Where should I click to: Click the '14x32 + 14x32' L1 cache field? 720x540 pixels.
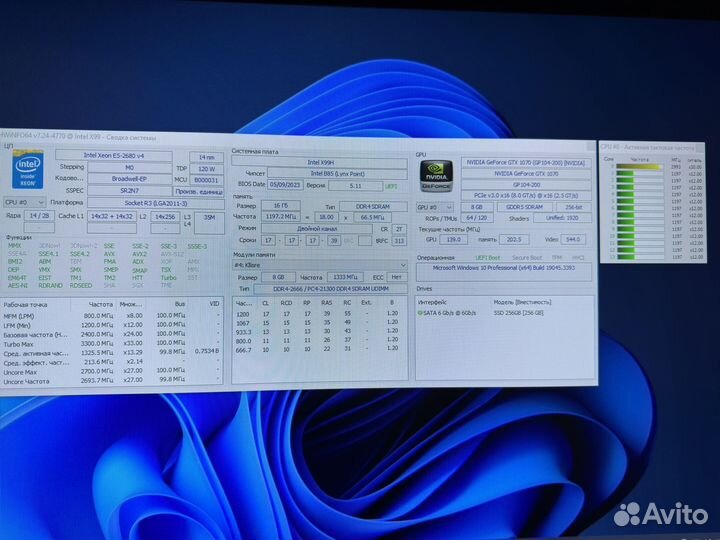112,216
